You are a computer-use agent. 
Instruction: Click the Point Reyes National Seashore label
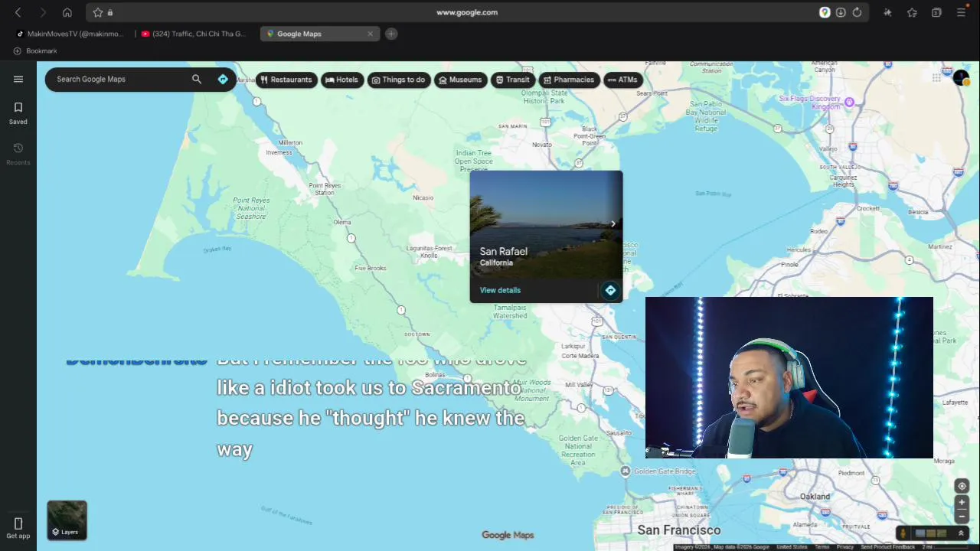251,208
